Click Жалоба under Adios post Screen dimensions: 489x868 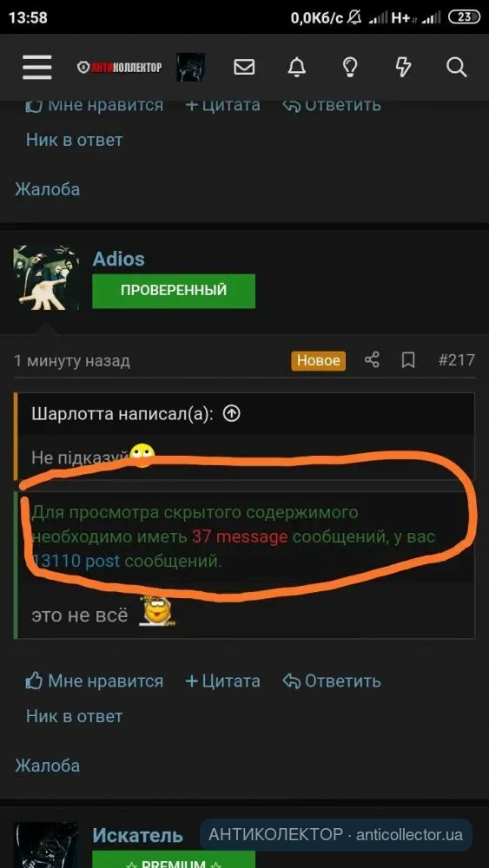47,766
